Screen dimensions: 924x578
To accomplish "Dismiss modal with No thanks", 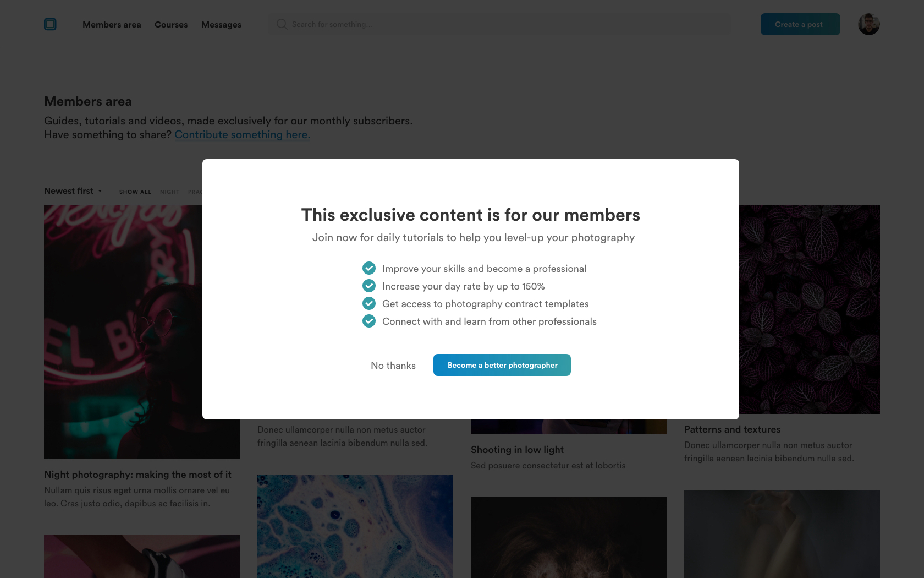I will tap(393, 366).
